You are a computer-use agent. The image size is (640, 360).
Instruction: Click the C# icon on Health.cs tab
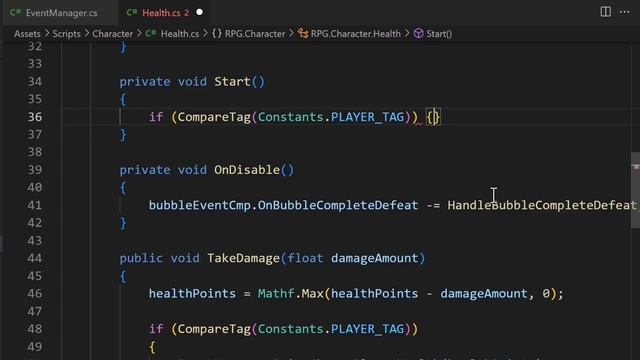(x=132, y=12)
